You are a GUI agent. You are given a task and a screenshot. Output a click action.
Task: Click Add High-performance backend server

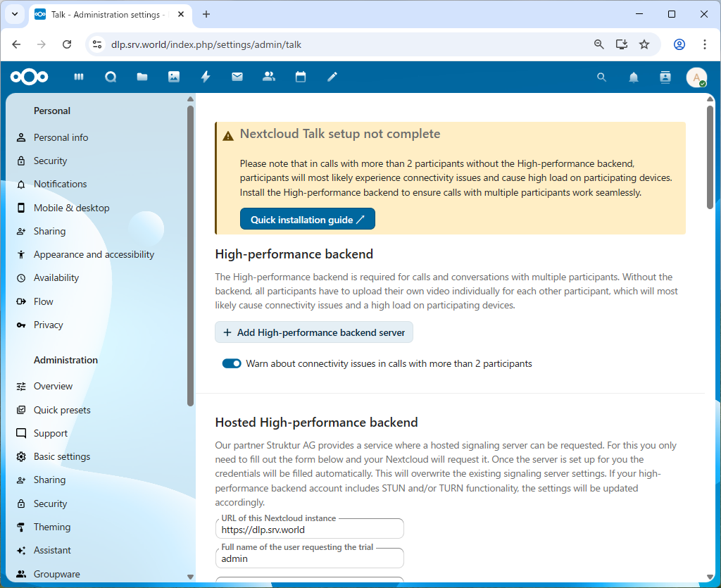tap(314, 332)
